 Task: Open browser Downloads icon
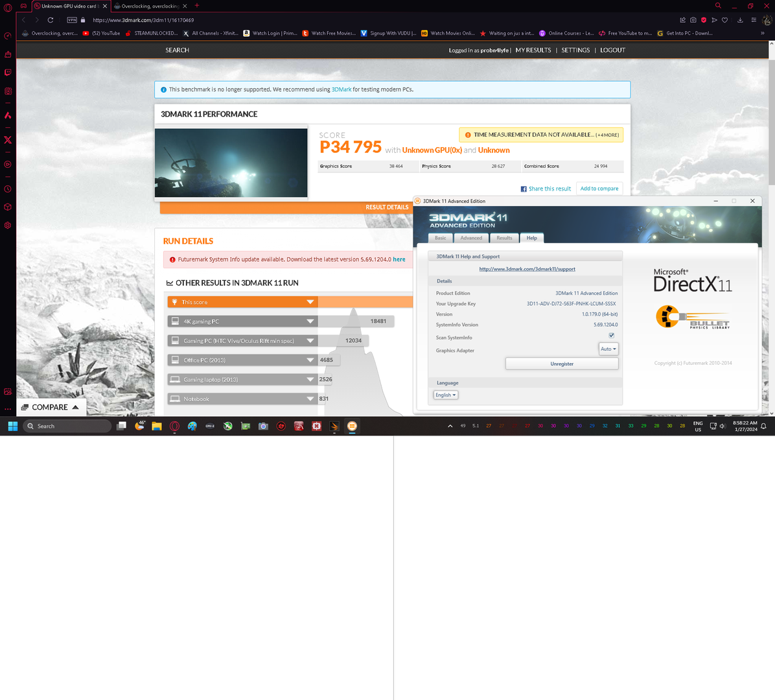tap(740, 20)
